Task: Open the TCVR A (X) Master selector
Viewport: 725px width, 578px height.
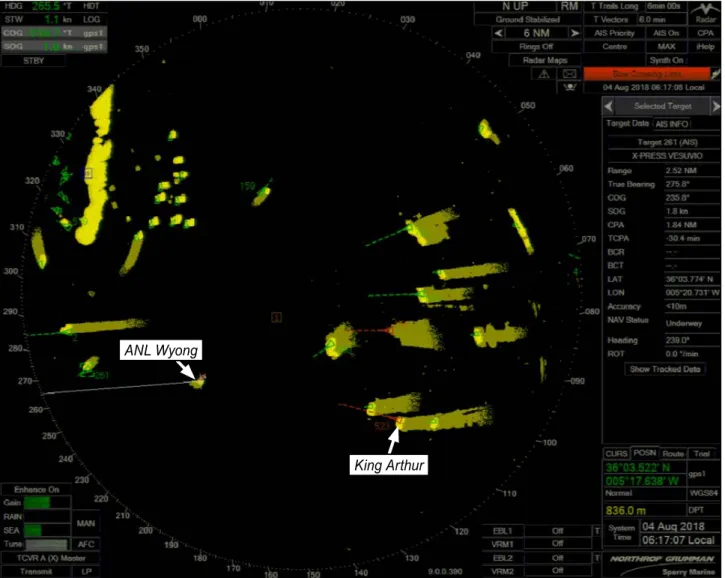Action: 51,558
